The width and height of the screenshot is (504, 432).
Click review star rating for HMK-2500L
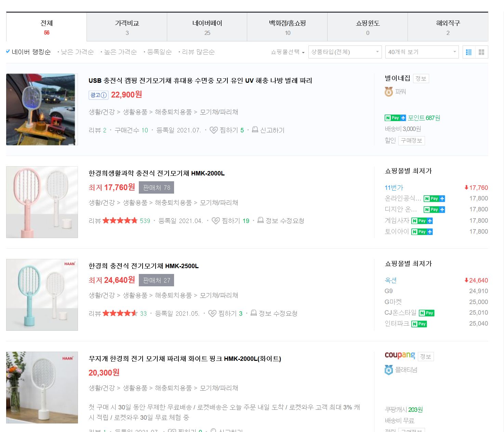(x=120, y=313)
